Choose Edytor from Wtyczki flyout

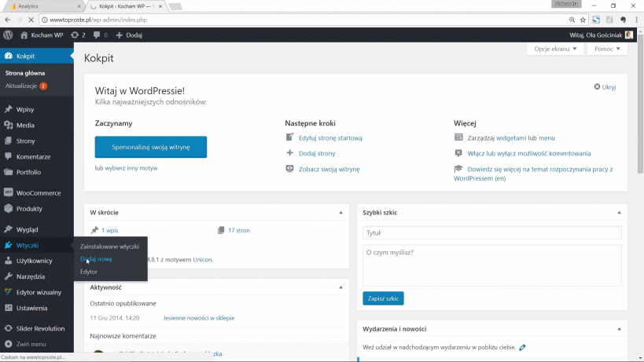pyautogui.click(x=89, y=272)
